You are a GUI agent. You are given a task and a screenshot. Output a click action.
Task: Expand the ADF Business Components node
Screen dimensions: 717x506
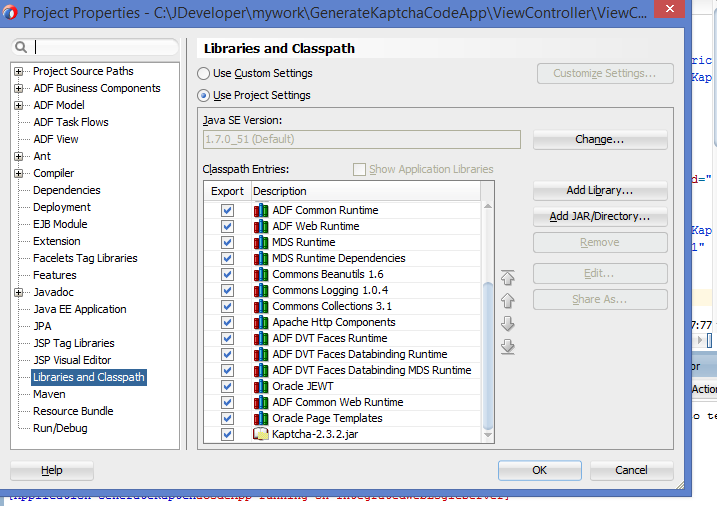click(18, 88)
